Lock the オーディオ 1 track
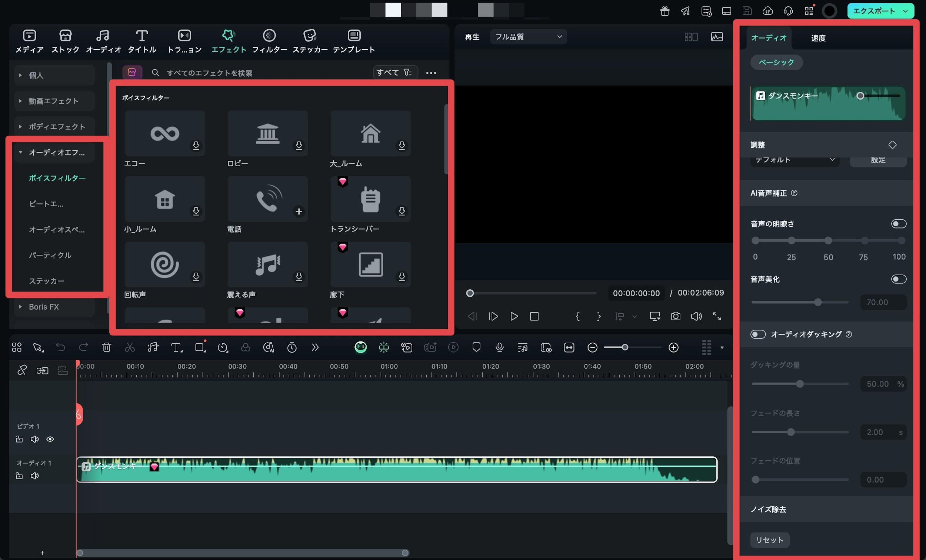Screen dimensions: 926x560 (19, 476)
